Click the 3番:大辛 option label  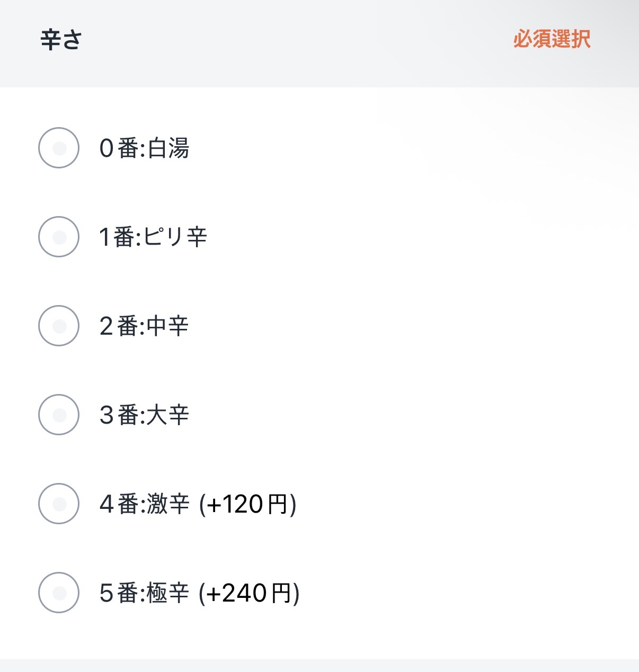(x=144, y=415)
